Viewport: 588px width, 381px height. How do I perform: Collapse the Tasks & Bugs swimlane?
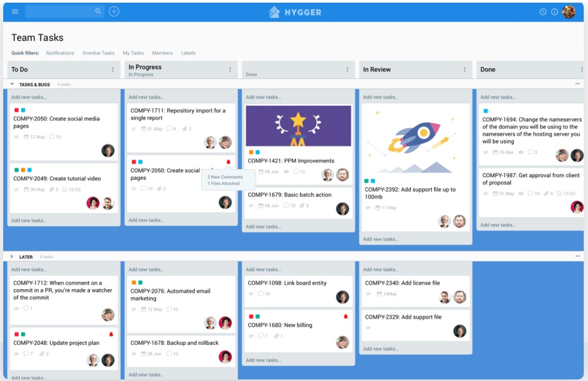click(12, 84)
